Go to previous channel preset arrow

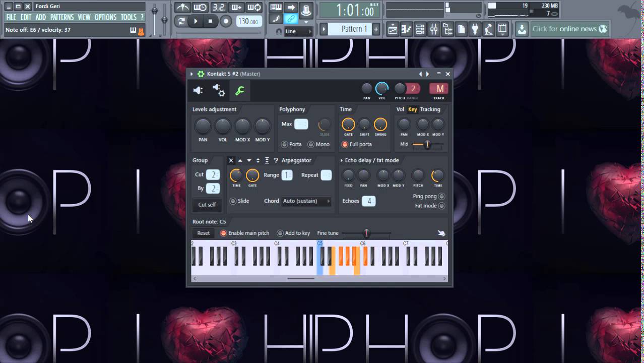421,74
